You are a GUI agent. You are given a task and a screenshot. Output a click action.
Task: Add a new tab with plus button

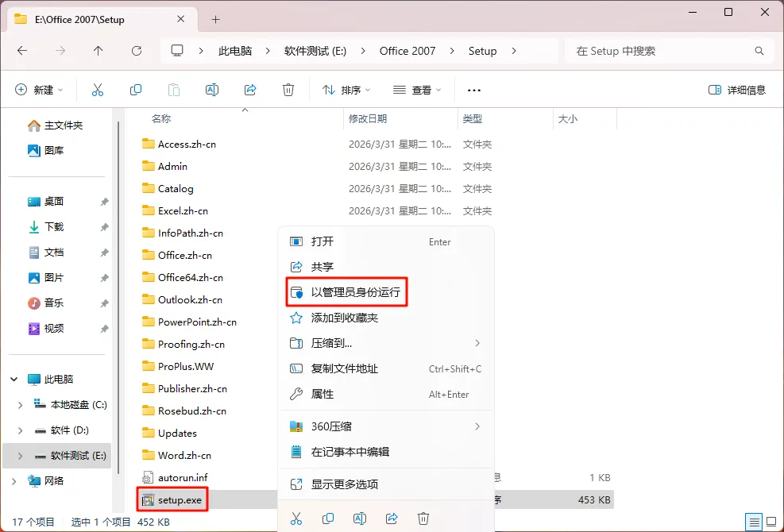215,20
